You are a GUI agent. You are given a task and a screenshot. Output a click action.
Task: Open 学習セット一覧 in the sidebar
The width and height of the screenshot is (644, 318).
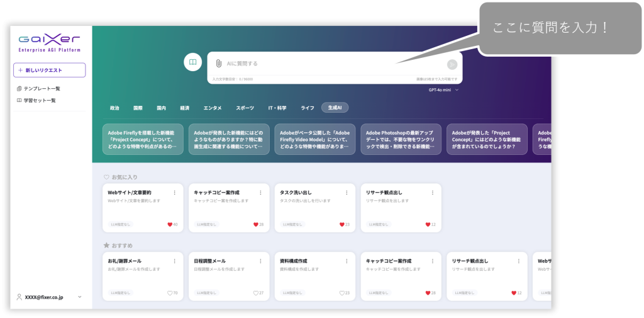pos(40,100)
